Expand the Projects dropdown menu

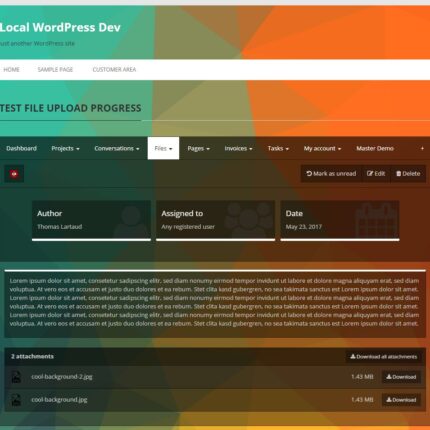click(x=65, y=148)
